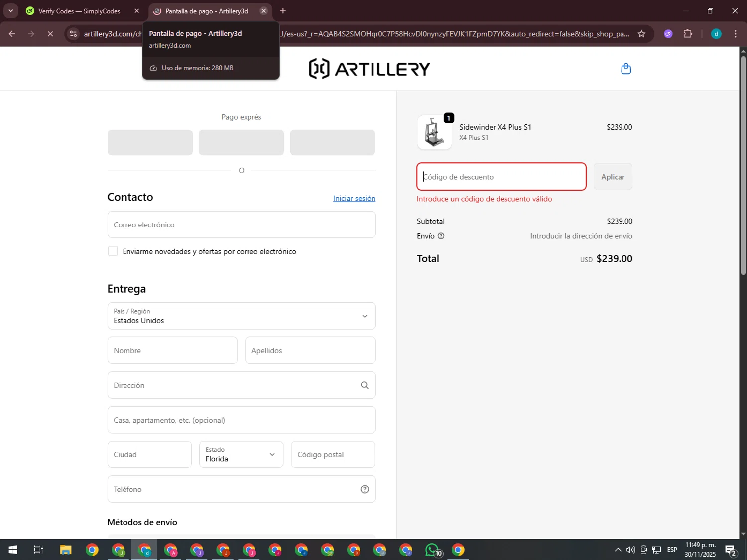
Task: Click the page vertical scrollbar
Action: 743,166
